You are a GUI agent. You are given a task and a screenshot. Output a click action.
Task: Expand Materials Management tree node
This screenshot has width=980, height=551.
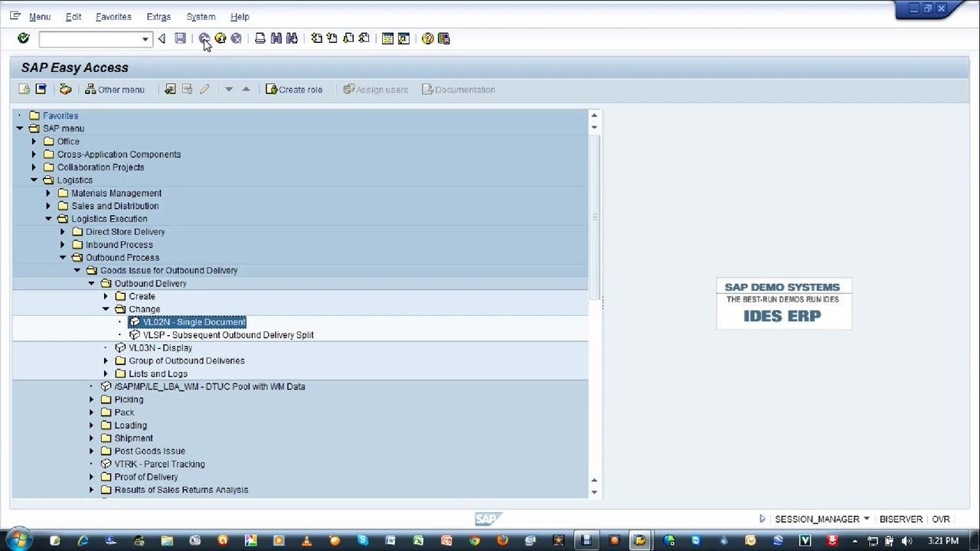[x=48, y=193]
